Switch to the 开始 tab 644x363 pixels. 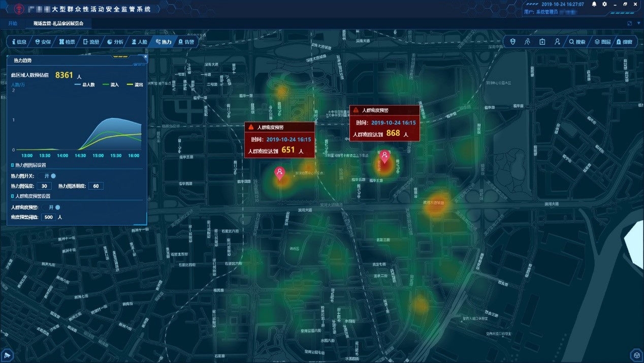13,23
